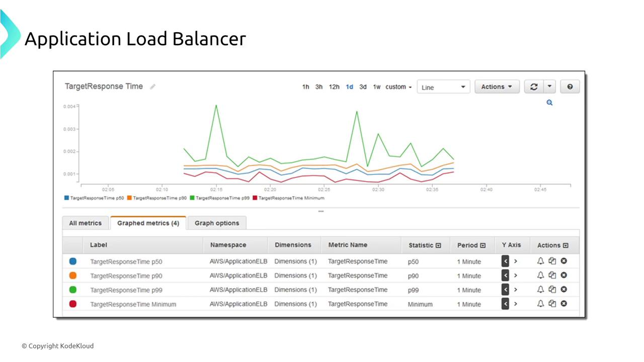Open the Graph options tab

tap(217, 223)
